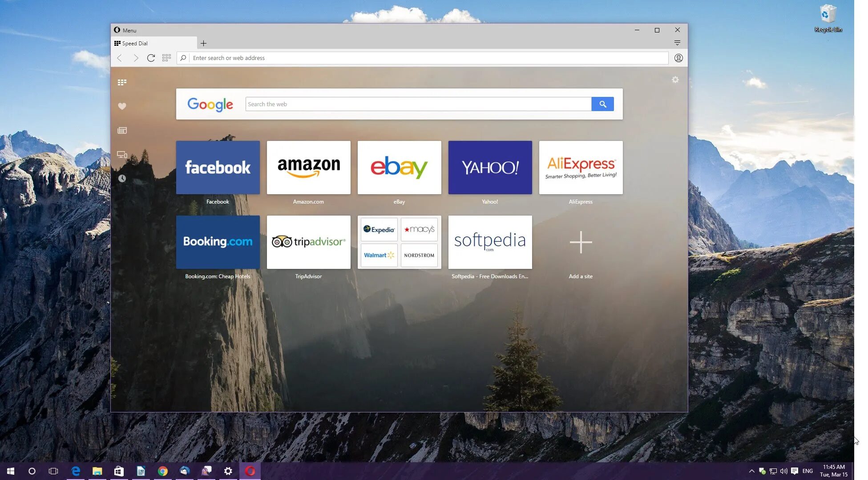Focus the search or web address field
Image resolution: width=868 pixels, height=480 pixels.
pyautogui.click(x=429, y=58)
